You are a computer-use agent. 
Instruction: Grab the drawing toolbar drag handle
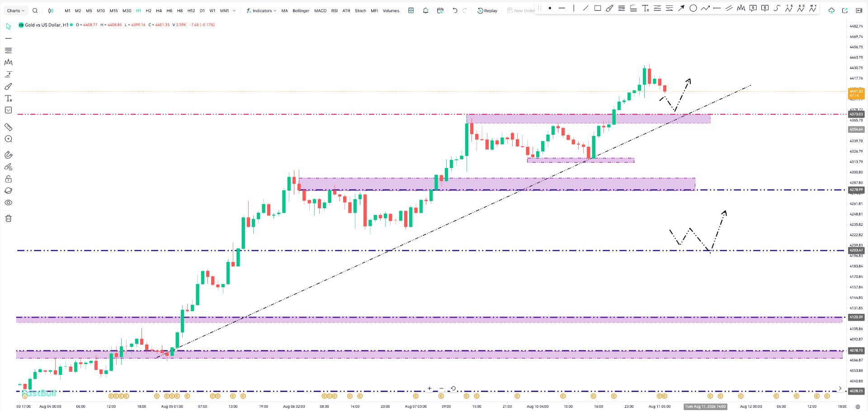[539, 8]
